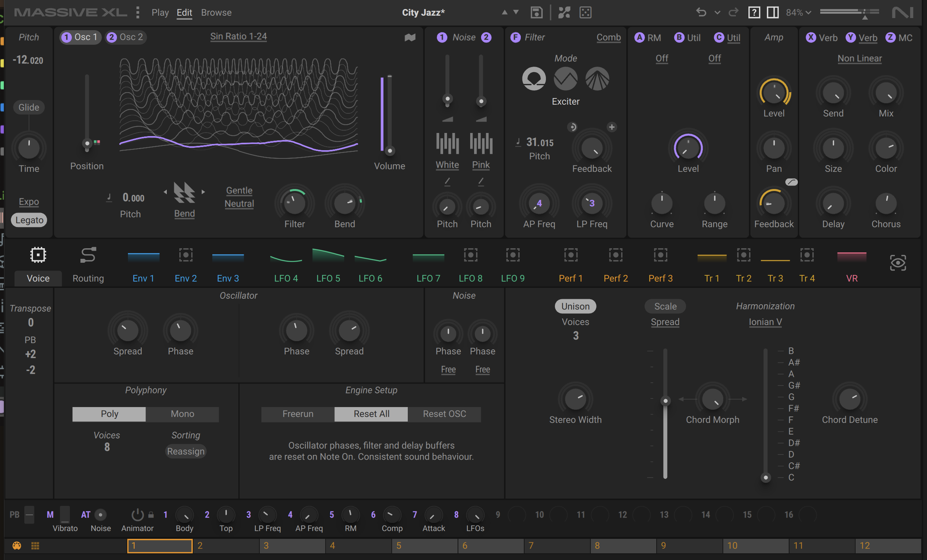Open the White noise type dropdown
927x560 pixels.
pyautogui.click(x=447, y=165)
